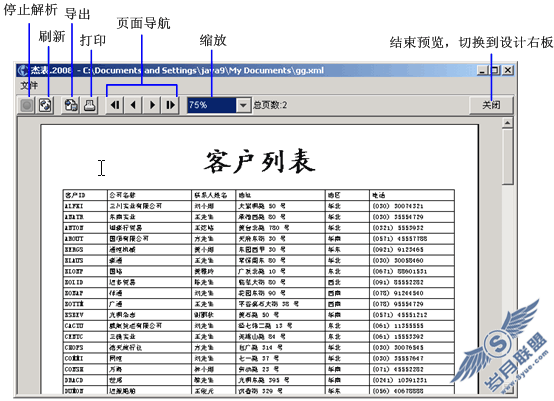
Task: Go to the previous page
Action: (133, 105)
